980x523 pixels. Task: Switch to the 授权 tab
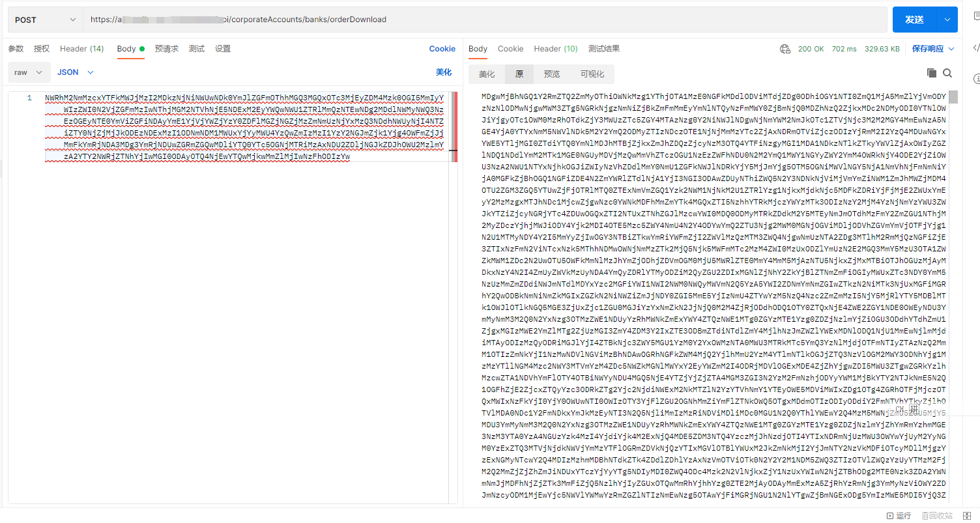[42, 49]
